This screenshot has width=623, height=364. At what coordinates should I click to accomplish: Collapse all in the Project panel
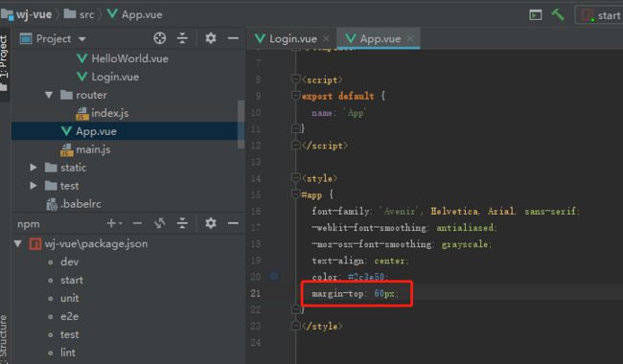point(182,38)
